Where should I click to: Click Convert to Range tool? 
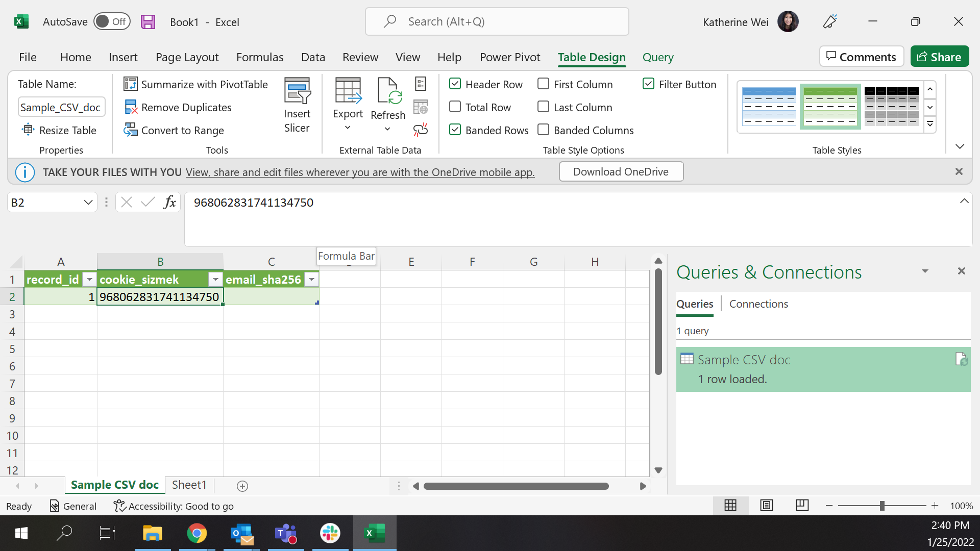(174, 130)
